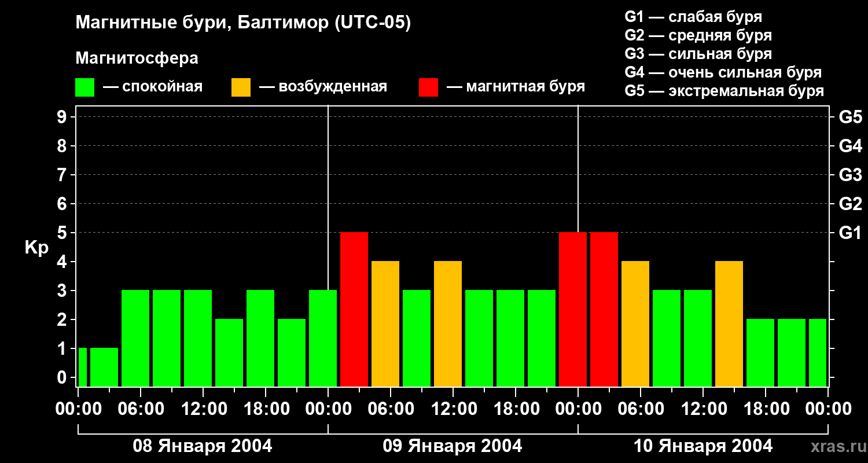
Task: Select the green bar between yellow bars on 09 Января
Action: 417,339
